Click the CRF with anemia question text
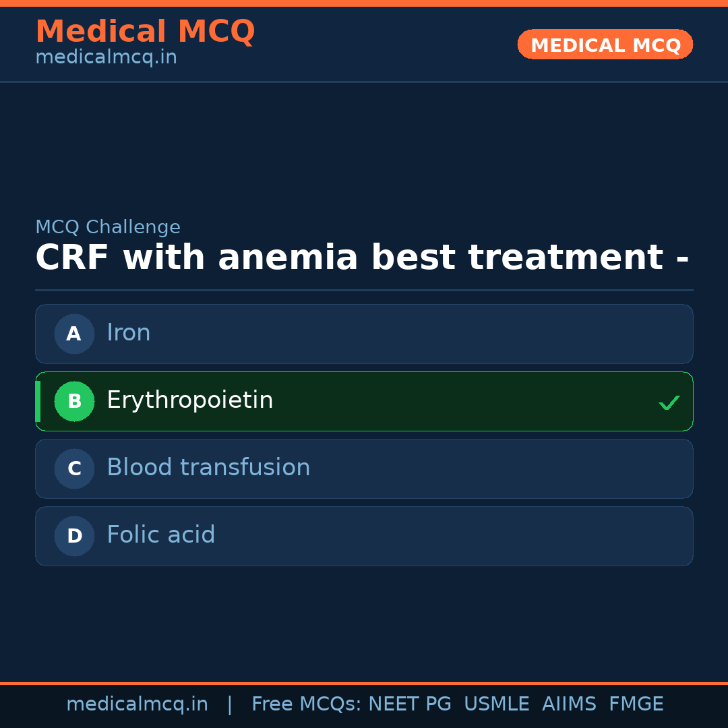 coord(362,257)
